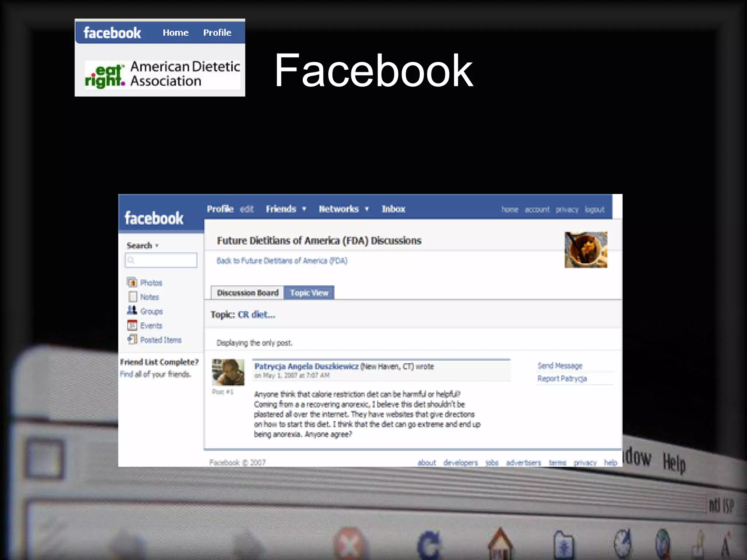This screenshot has width=747, height=560.
Task: Click Home in the top-left facebook banner
Action: 175,33
